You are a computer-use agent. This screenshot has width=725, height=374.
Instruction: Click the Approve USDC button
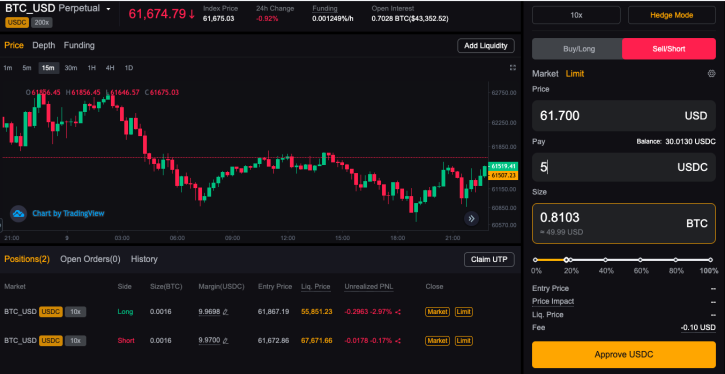pos(624,355)
